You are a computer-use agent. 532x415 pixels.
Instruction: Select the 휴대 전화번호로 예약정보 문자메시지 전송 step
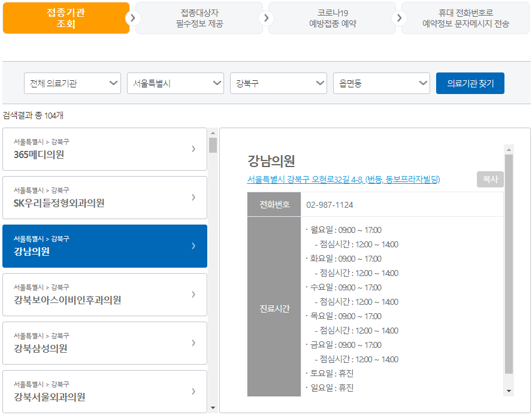(x=465, y=18)
